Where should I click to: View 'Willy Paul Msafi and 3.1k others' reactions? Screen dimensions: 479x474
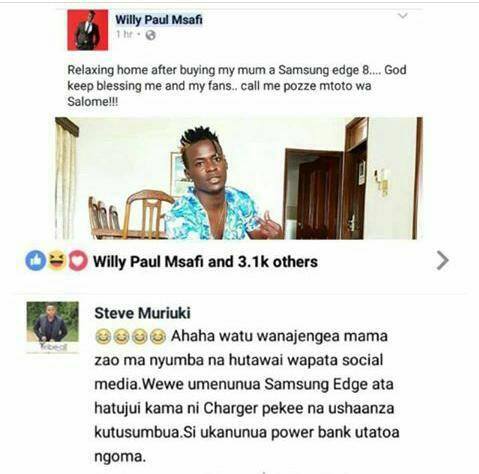click(205, 262)
